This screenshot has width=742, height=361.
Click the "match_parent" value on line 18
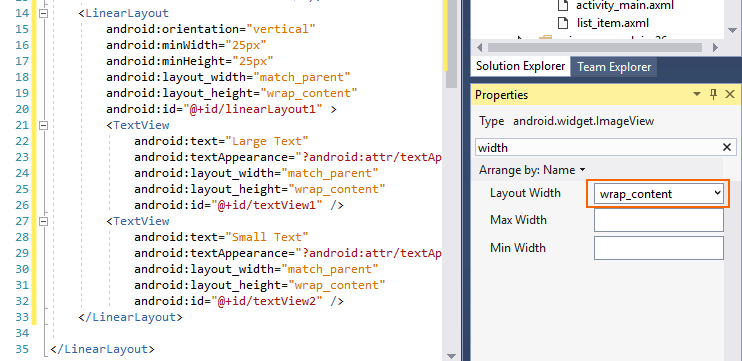coord(302,77)
